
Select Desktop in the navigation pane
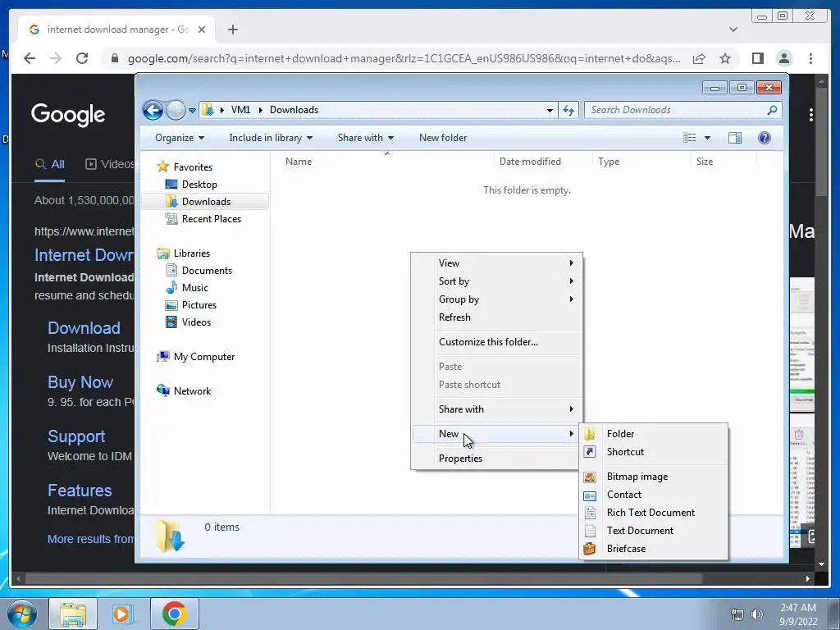click(x=191, y=185)
